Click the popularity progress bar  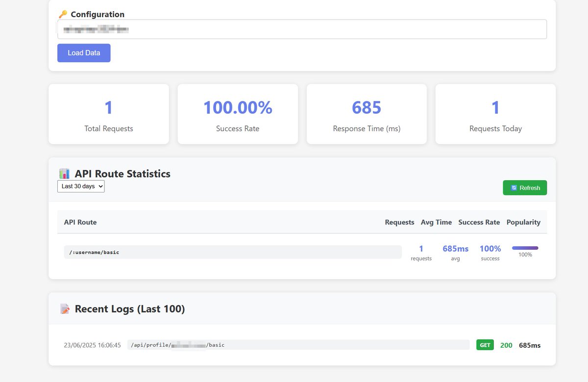point(525,248)
